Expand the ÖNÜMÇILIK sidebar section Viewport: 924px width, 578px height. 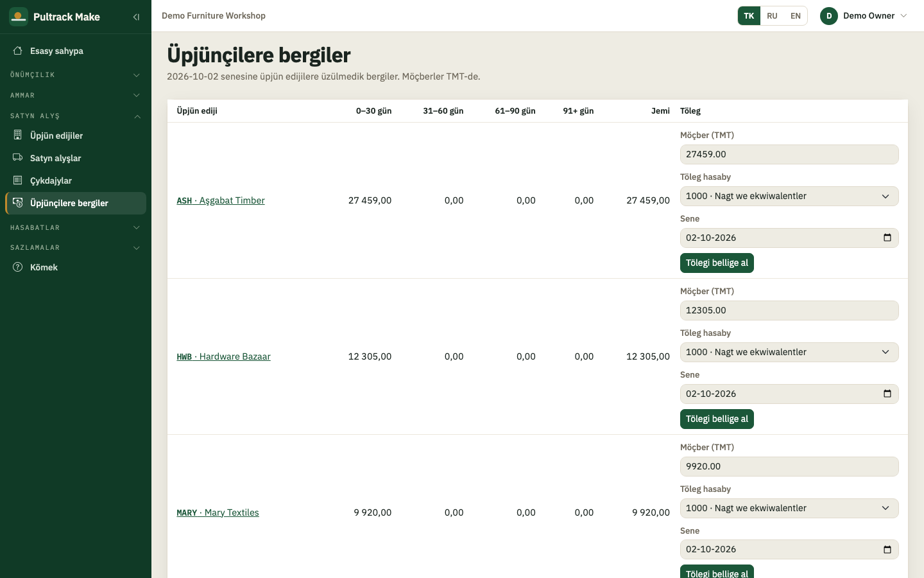[x=76, y=75]
